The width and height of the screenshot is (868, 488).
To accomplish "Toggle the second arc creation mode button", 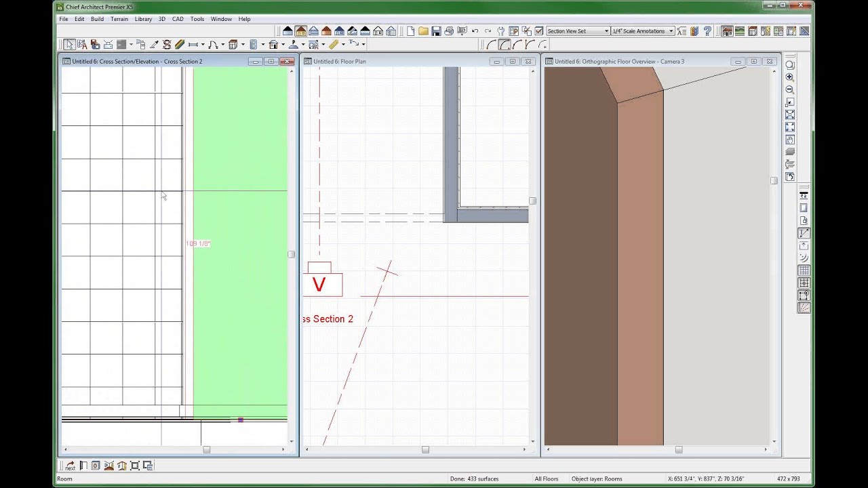I will [505, 44].
